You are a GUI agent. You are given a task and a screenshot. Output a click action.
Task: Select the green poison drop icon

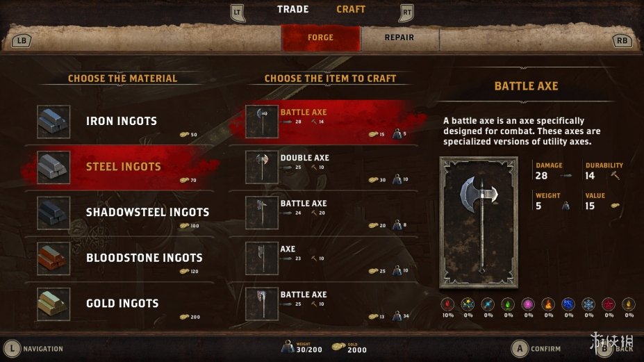[x=508, y=304]
